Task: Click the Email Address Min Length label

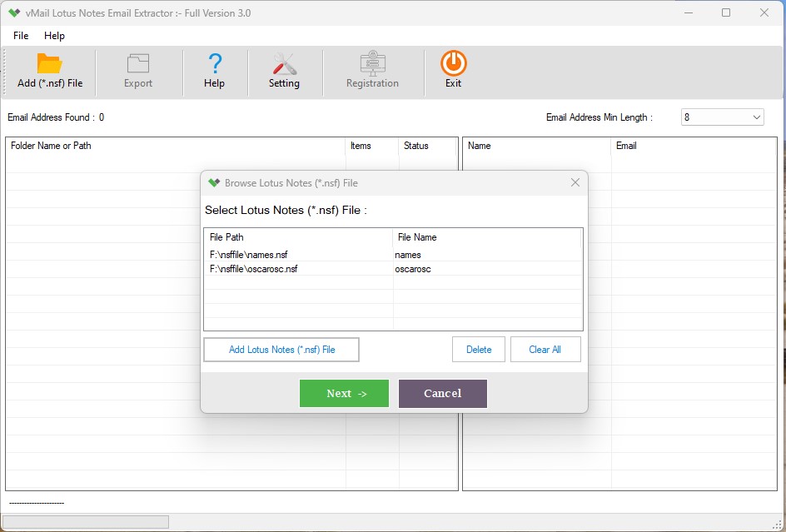Action: point(599,117)
